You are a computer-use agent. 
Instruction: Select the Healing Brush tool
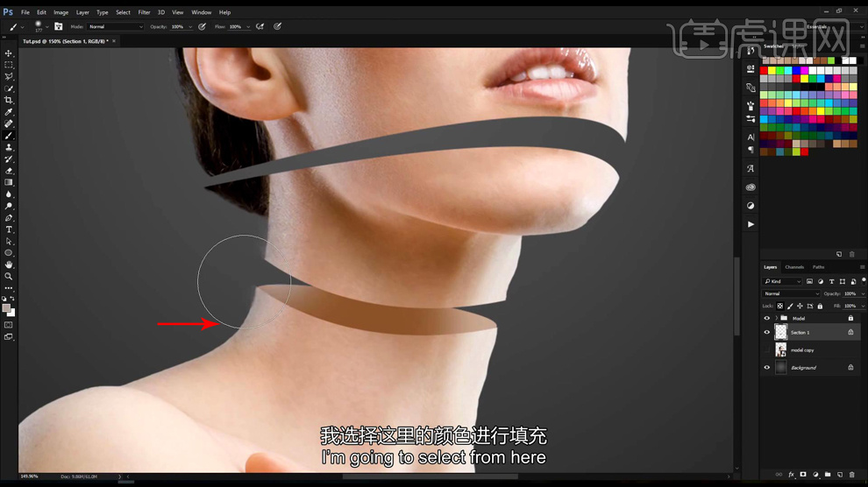point(8,124)
